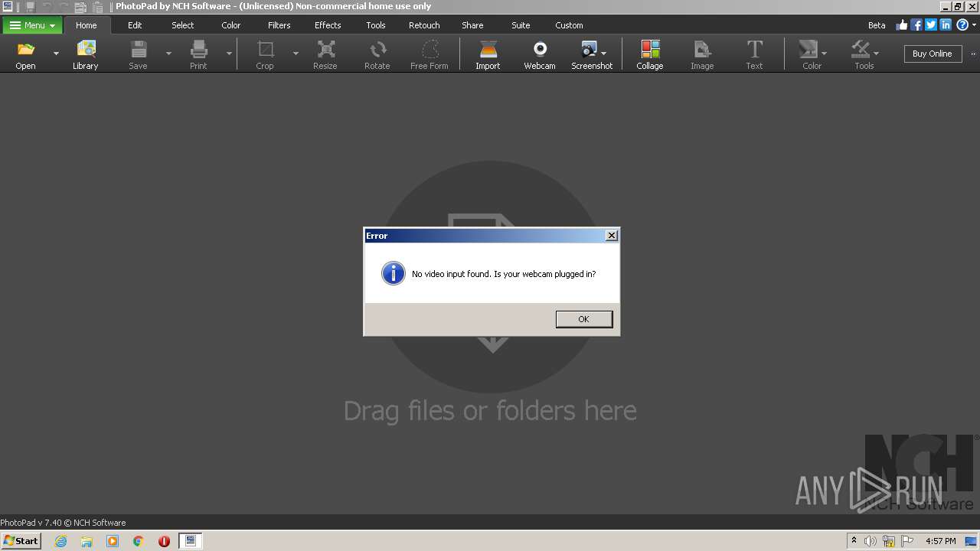Click the Buy Online button
The width and height of the screenshot is (980, 551).
(x=933, y=54)
